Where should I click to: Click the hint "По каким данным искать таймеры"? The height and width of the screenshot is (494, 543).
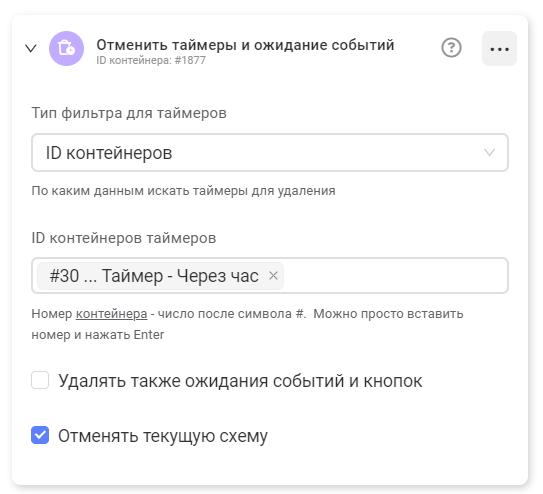[140, 191]
